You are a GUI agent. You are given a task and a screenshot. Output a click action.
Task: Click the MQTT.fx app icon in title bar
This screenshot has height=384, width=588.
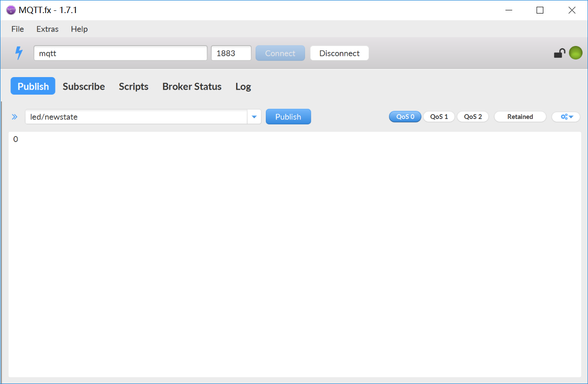click(x=11, y=10)
